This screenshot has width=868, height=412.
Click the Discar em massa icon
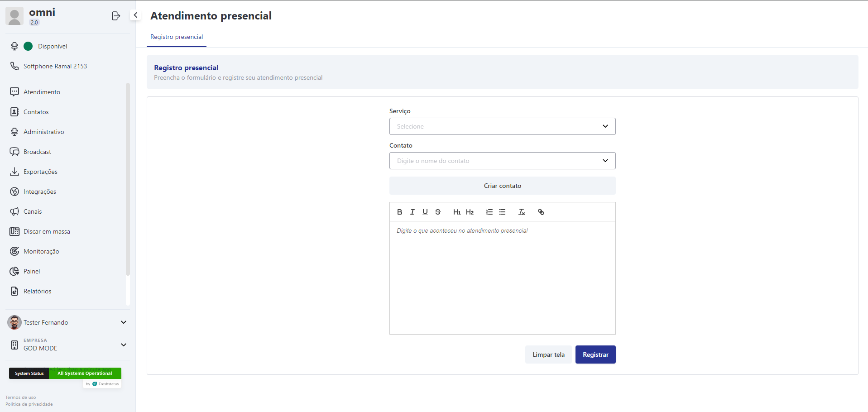pyautogui.click(x=14, y=231)
